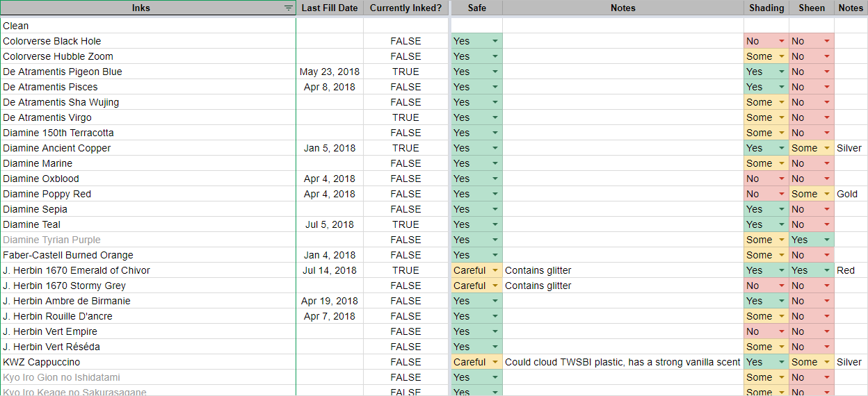Click the Sheen column header
The height and width of the screenshot is (396, 868).
point(812,8)
